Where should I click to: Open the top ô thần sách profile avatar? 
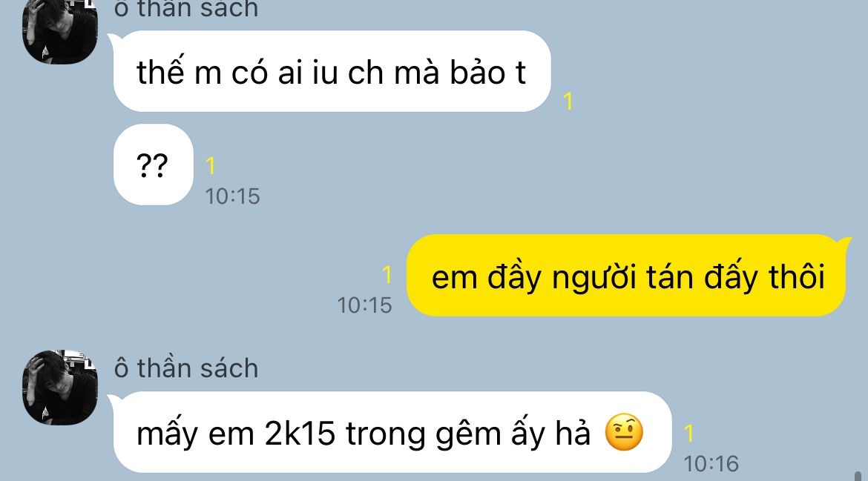coord(60,32)
